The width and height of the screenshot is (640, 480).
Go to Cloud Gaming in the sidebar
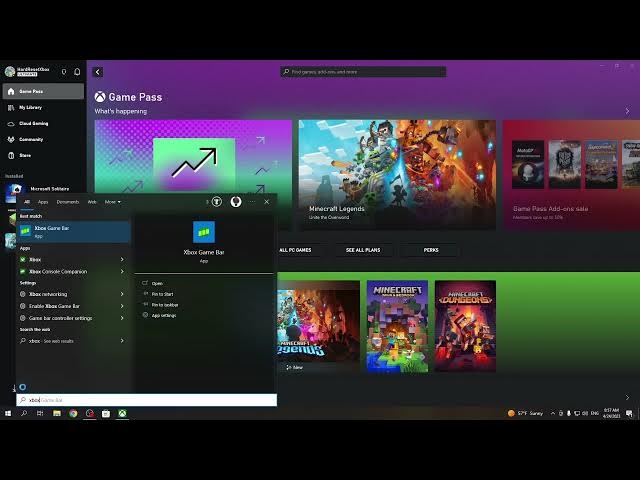[43, 123]
